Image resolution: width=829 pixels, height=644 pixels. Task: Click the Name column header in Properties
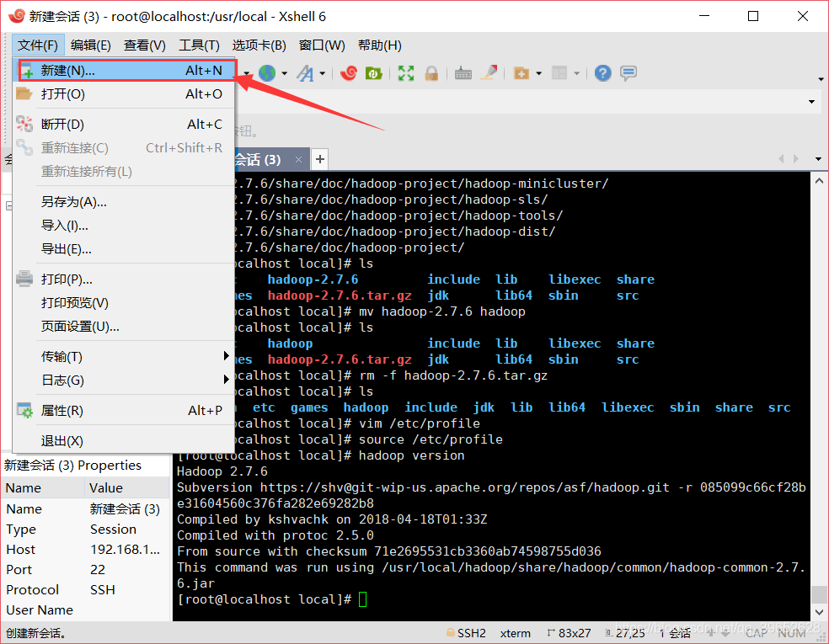tap(43, 487)
